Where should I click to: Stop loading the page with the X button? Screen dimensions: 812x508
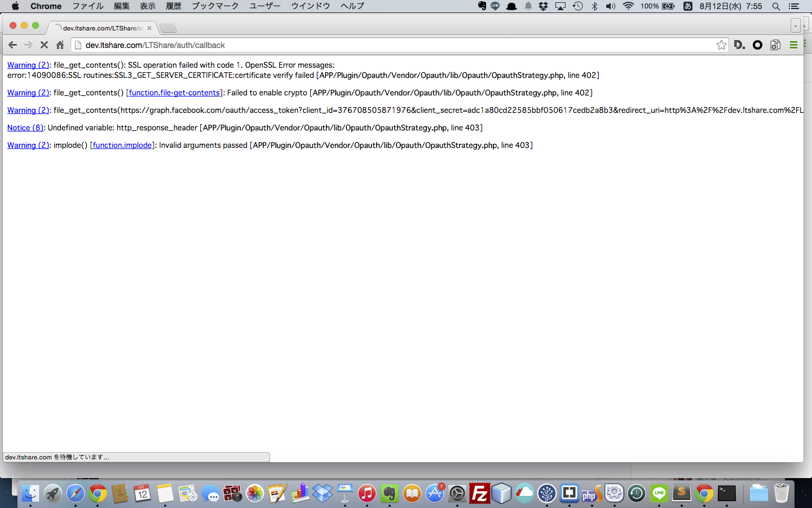point(44,45)
